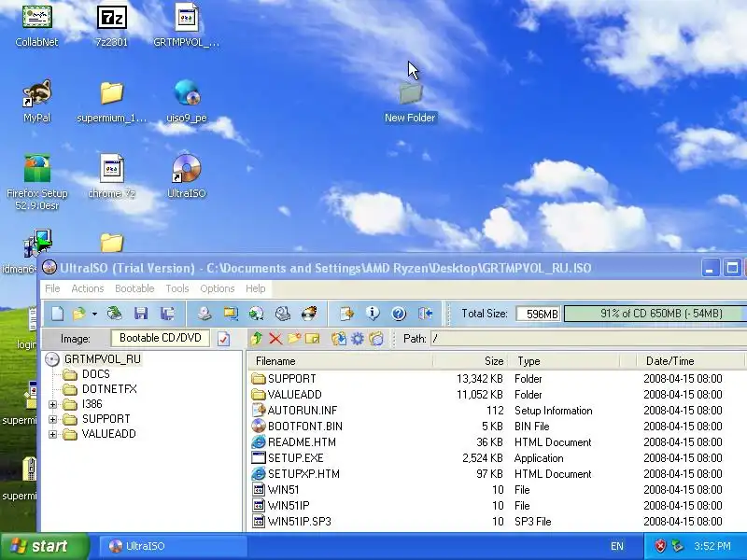This screenshot has width=747, height=560.
Task: Select README.HTM in file list
Action: click(302, 441)
